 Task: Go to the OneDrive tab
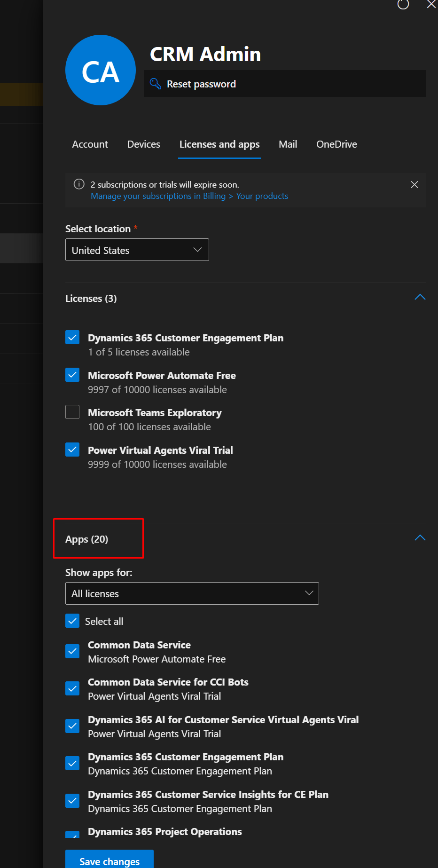click(336, 144)
